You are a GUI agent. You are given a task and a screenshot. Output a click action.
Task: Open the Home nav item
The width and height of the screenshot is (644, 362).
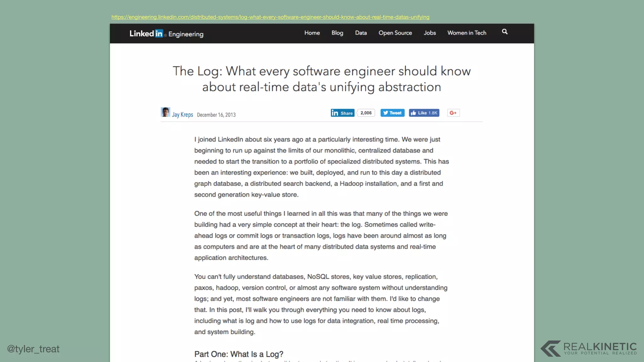[312, 33]
